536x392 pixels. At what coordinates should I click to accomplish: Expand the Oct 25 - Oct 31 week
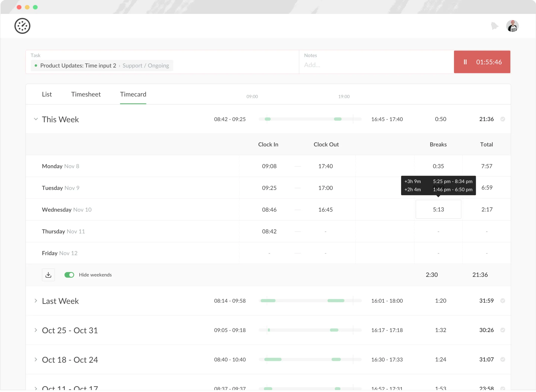point(36,330)
